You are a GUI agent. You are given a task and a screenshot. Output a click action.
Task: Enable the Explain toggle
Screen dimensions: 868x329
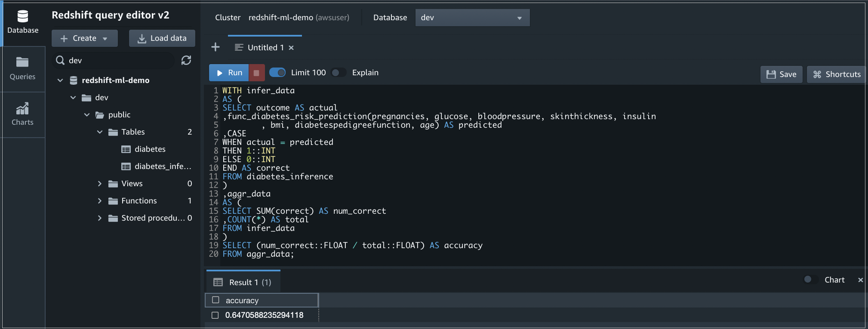click(x=339, y=73)
